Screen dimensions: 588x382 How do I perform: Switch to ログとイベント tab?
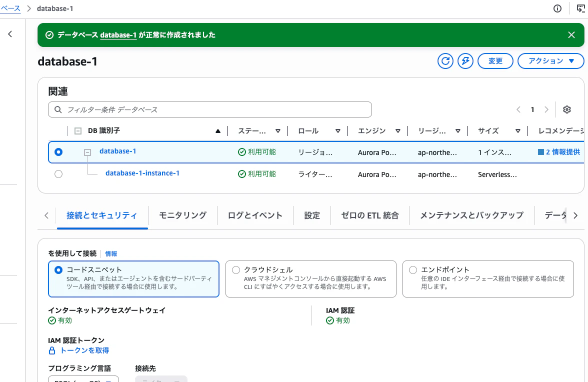255,215
